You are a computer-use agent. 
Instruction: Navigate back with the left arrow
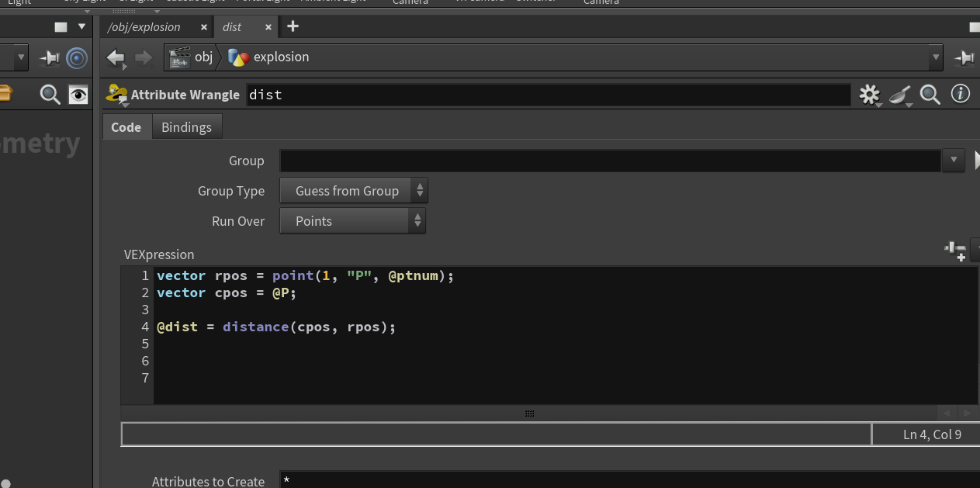click(116, 57)
